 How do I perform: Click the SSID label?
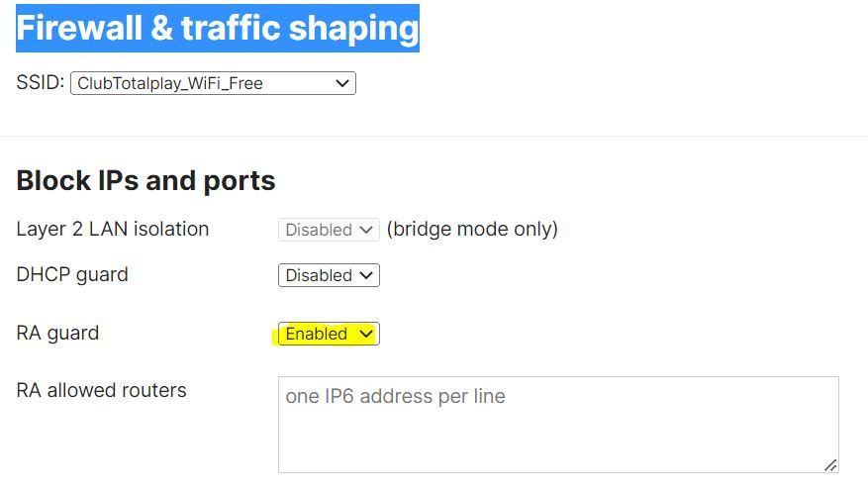tap(41, 82)
